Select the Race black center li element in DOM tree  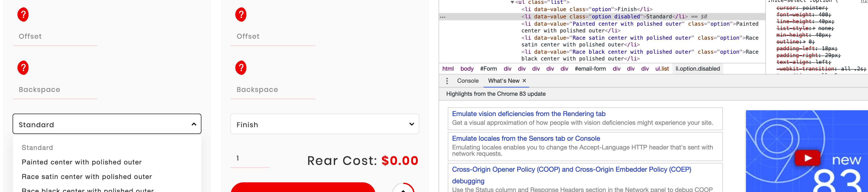(640, 55)
